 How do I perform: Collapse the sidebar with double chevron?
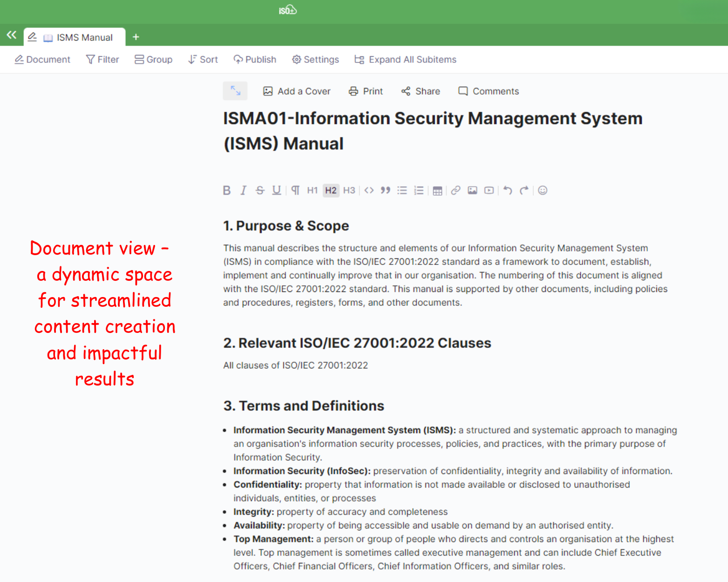pos(12,35)
